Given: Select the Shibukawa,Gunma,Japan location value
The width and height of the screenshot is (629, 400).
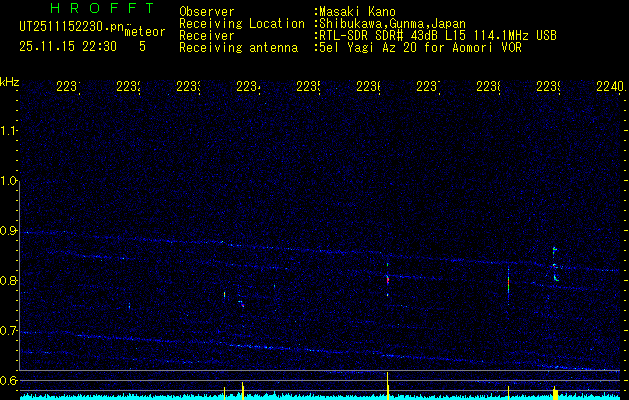Looking at the screenshot, I should (x=392, y=24).
